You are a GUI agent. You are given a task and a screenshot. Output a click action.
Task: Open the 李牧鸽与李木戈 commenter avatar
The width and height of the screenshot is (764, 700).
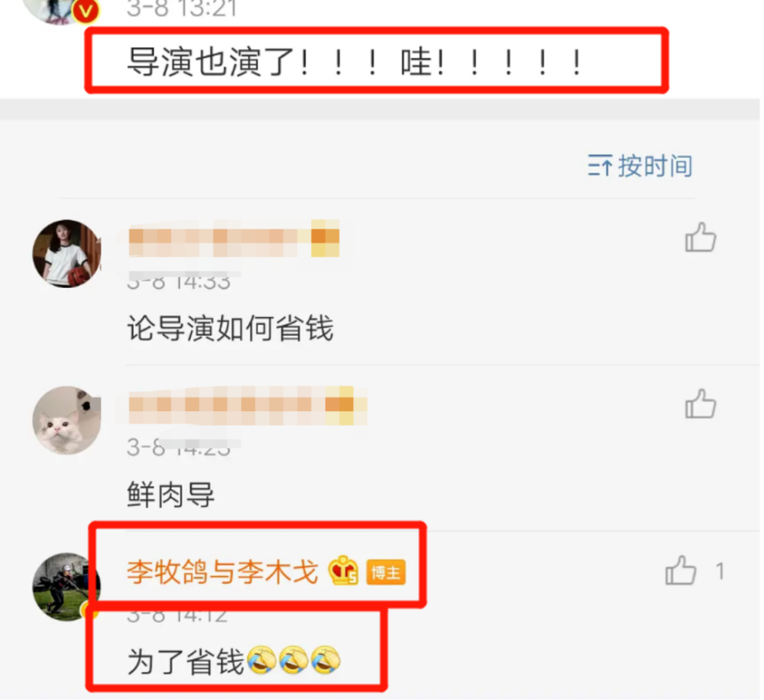(x=66, y=586)
